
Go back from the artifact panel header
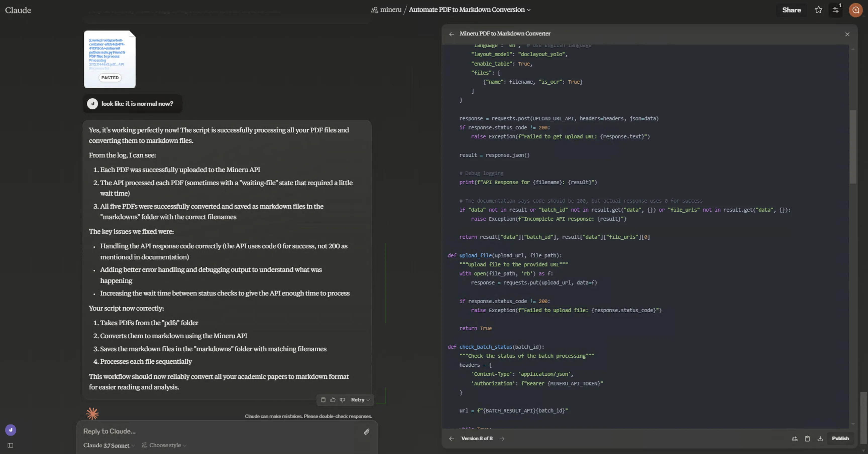coord(452,34)
